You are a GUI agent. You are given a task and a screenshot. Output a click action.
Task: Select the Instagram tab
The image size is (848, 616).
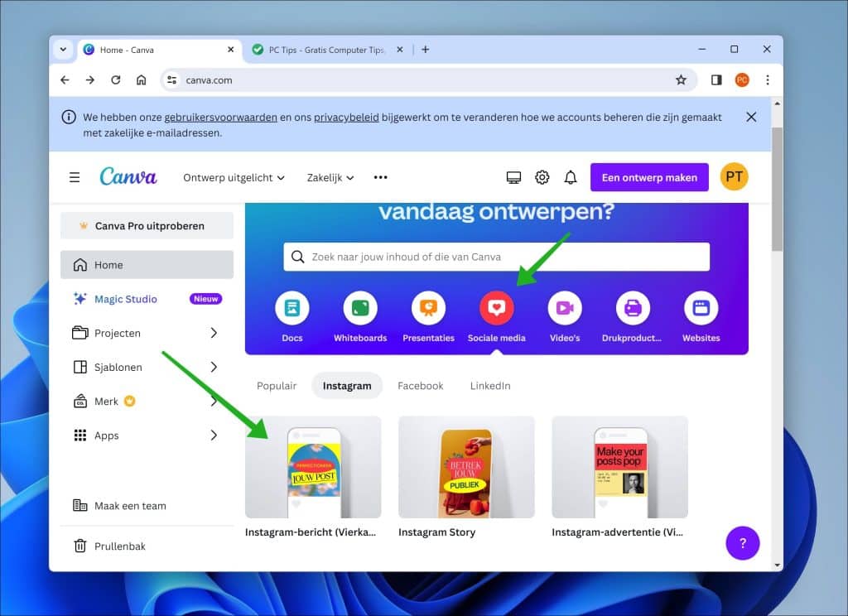click(x=347, y=386)
